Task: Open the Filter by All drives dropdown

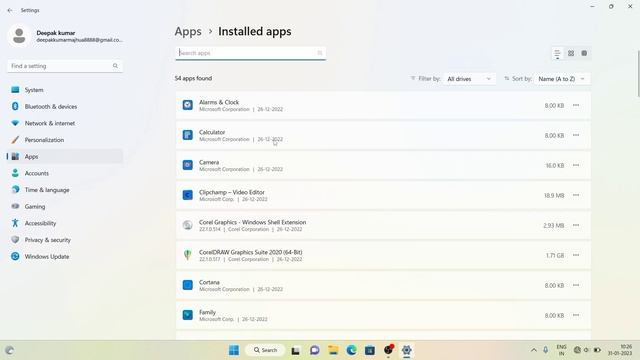Action: [x=469, y=79]
